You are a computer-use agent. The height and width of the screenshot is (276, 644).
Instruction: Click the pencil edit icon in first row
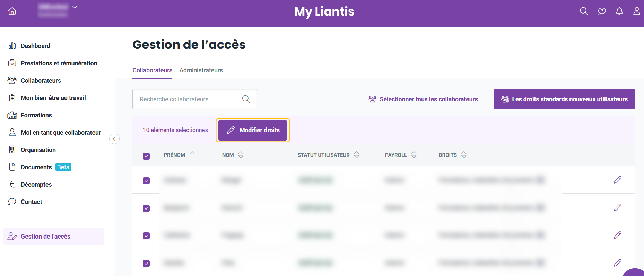click(618, 180)
